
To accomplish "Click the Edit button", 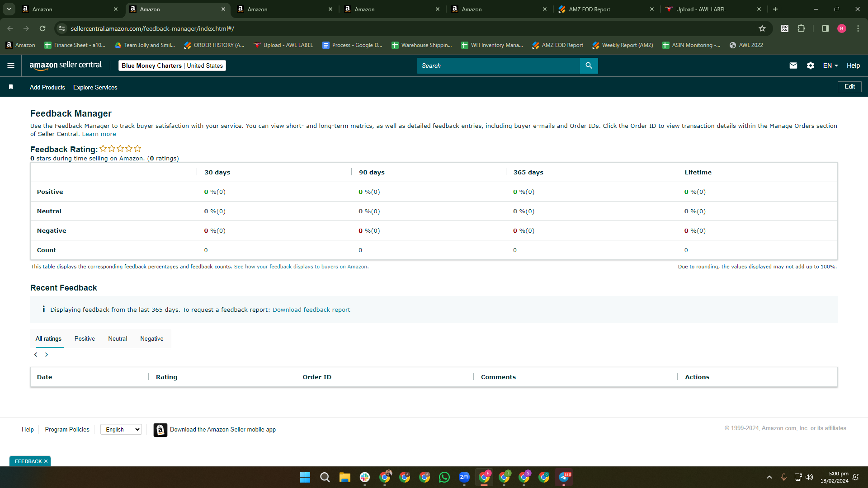I will click(x=849, y=87).
